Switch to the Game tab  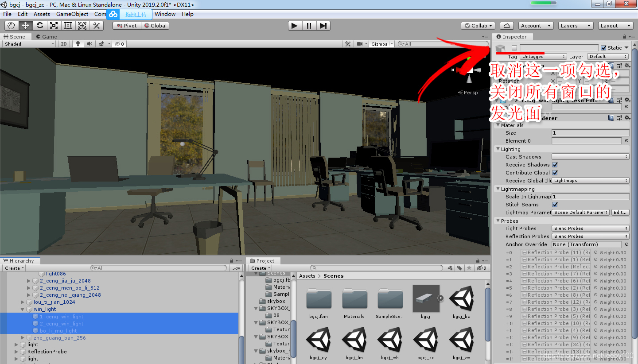point(47,37)
